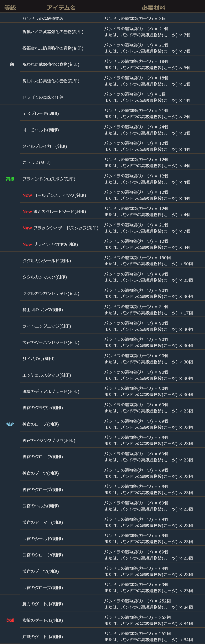Select the 武官のヘルム(刻印) item name

click(x=41, y=506)
